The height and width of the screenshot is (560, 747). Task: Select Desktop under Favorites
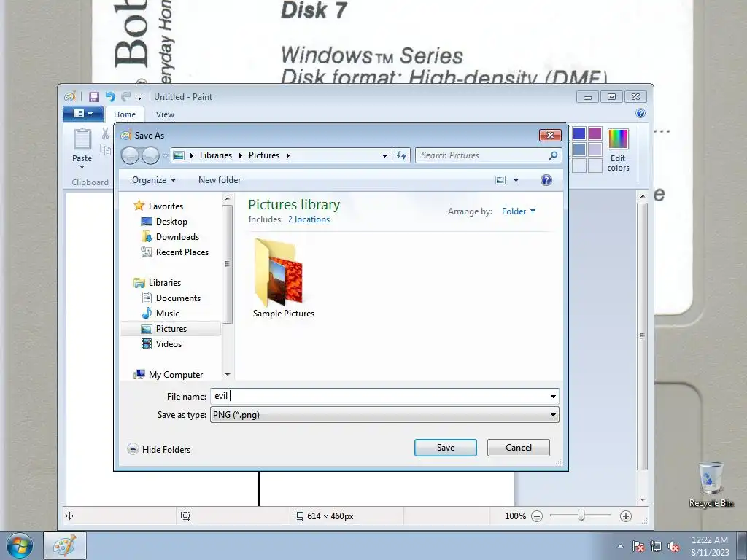tap(171, 222)
